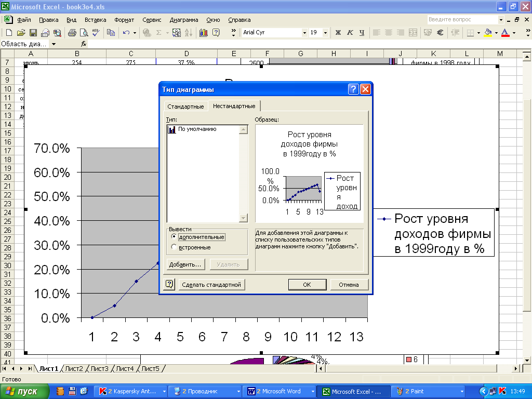Click the Excel document icon left of Файл menu
The height and width of the screenshot is (399, 532).
[8, 20]
